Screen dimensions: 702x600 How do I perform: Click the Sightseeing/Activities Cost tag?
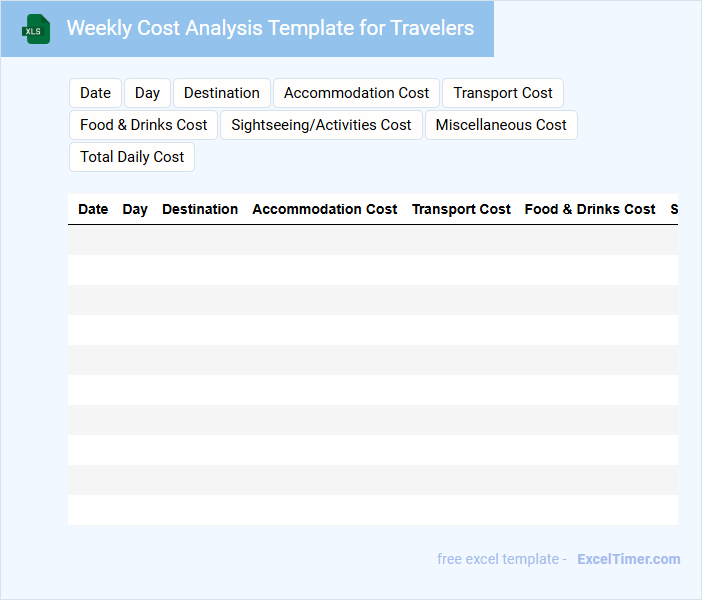click(321, 125)
